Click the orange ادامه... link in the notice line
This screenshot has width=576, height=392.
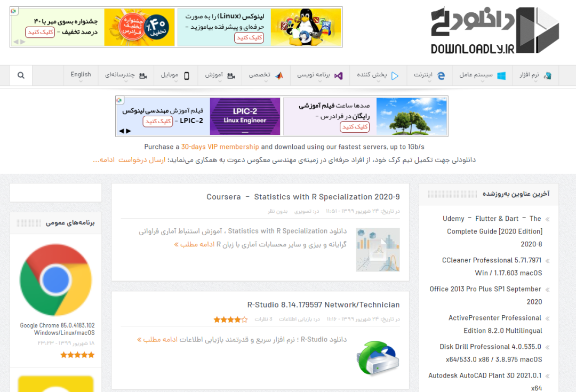pyautogui.click(x=103, y=160)
